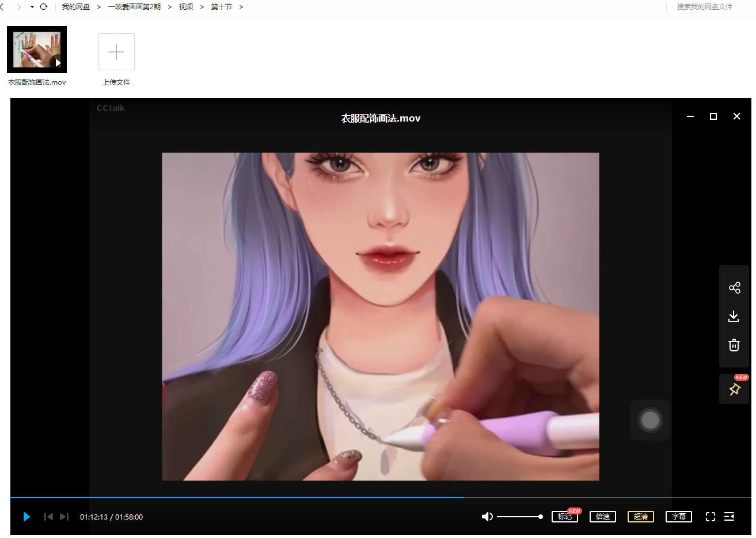Image resolution: width=756 pixels, height=538 pixels.
Task: Skip to the next video
Action: pyautogui.click(x=64, y=517)
